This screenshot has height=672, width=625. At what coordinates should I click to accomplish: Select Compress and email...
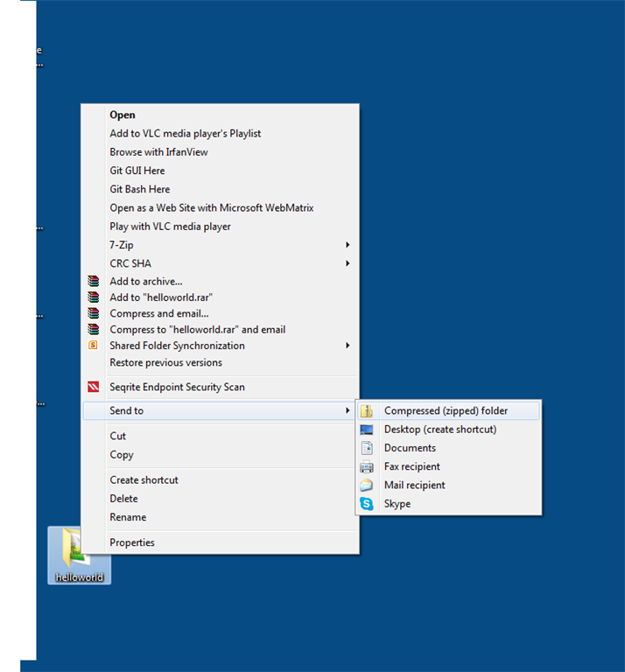pos(221,313)
